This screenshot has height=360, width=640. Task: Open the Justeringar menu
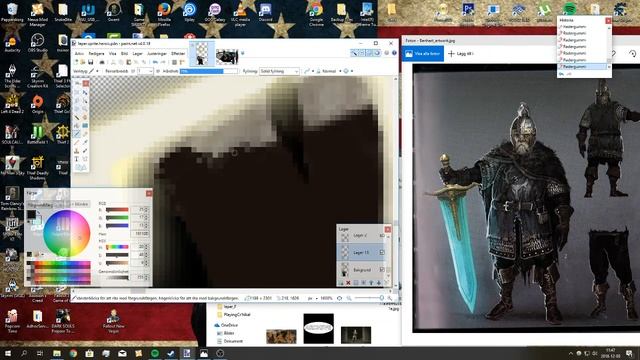(x=157, y=53)
